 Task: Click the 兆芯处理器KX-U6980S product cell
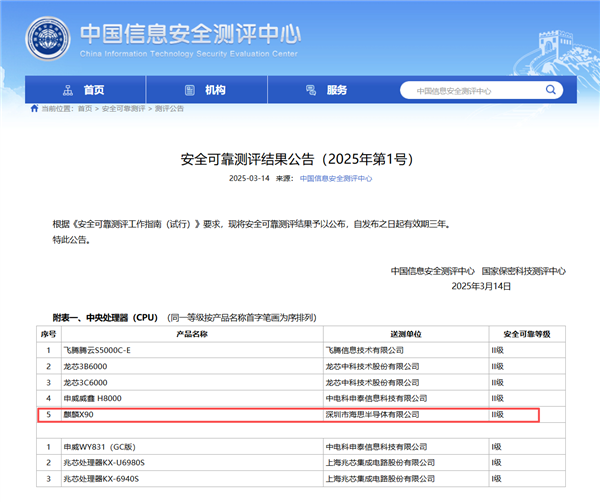tap(105, 463)
